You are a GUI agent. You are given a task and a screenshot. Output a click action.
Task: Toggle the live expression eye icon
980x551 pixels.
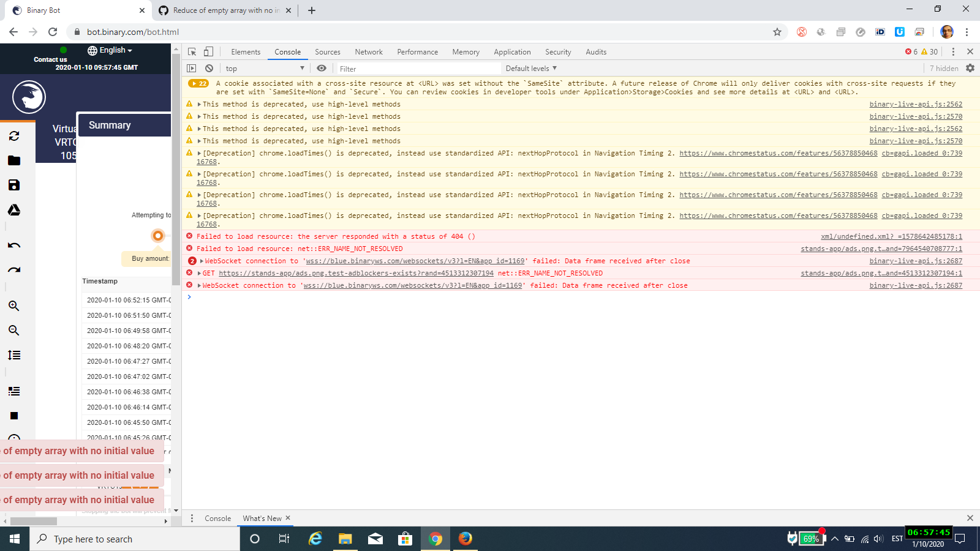click(x=322, y=69)
